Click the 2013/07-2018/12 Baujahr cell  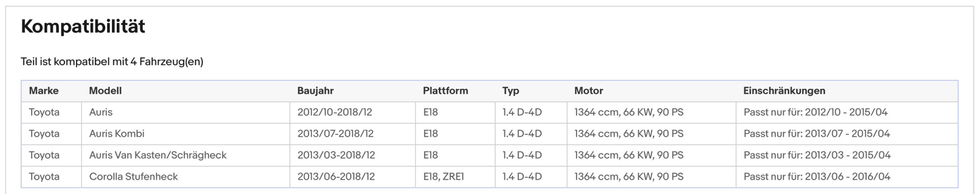pyautogui.click(x=353, y=134)
